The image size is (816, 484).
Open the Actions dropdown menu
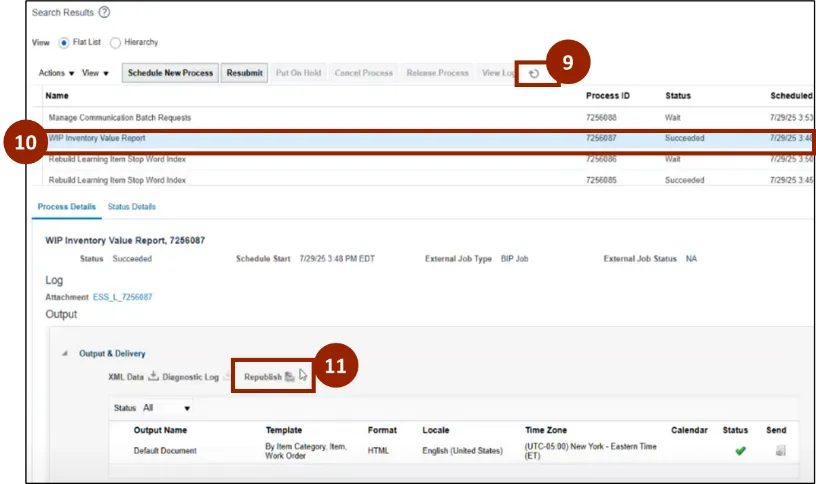[56, 73]
